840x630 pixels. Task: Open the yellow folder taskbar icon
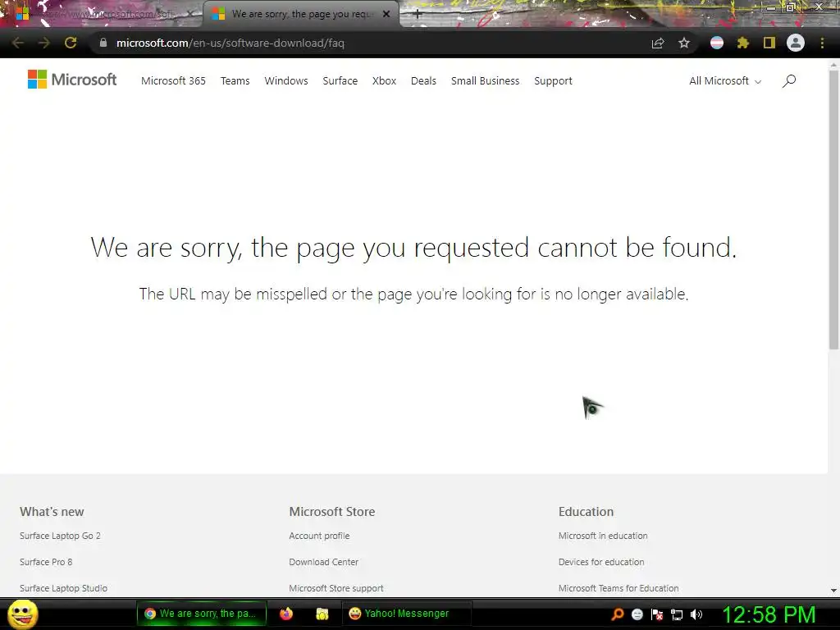click(x=322, y=614)
